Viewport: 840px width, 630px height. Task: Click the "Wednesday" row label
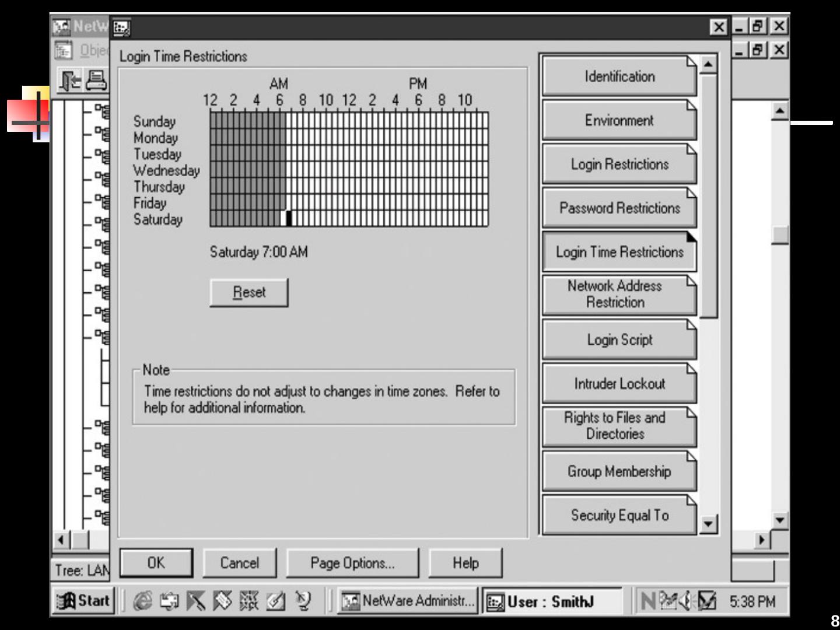coord(166,170)
